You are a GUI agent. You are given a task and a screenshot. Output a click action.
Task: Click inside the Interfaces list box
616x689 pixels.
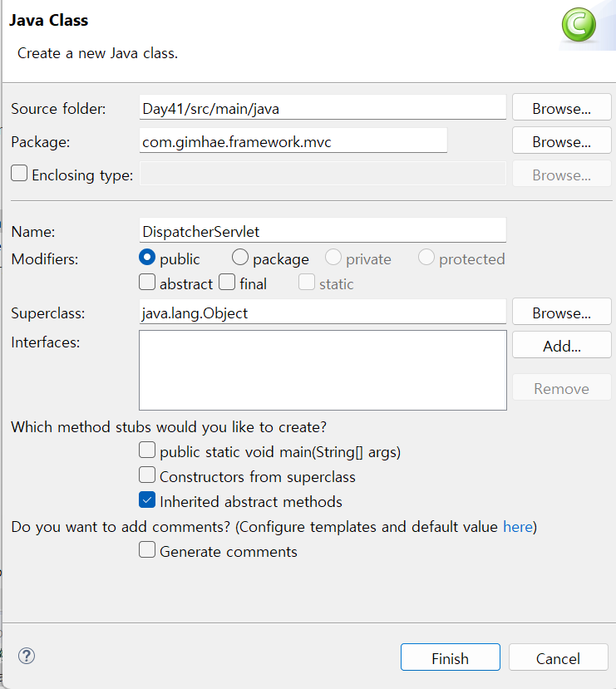click(323, 371)
